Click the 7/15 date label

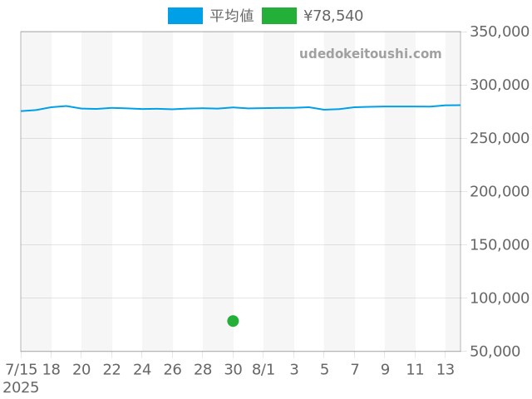tap(21, 369)
